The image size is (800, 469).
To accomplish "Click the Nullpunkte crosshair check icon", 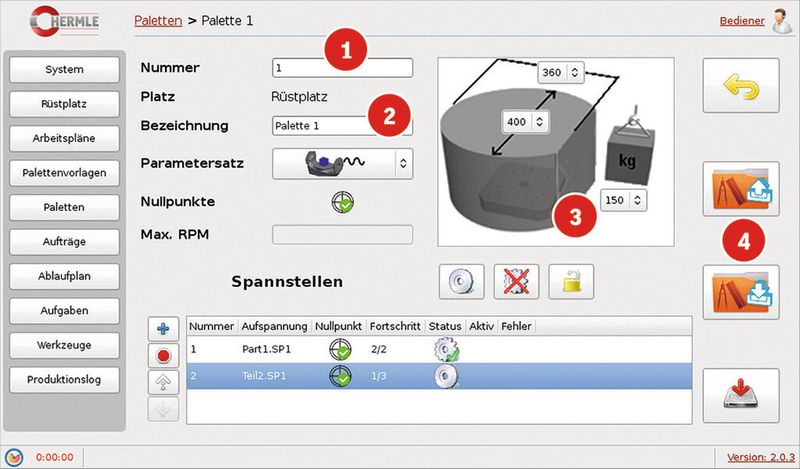I will click(x=343, y=202).
